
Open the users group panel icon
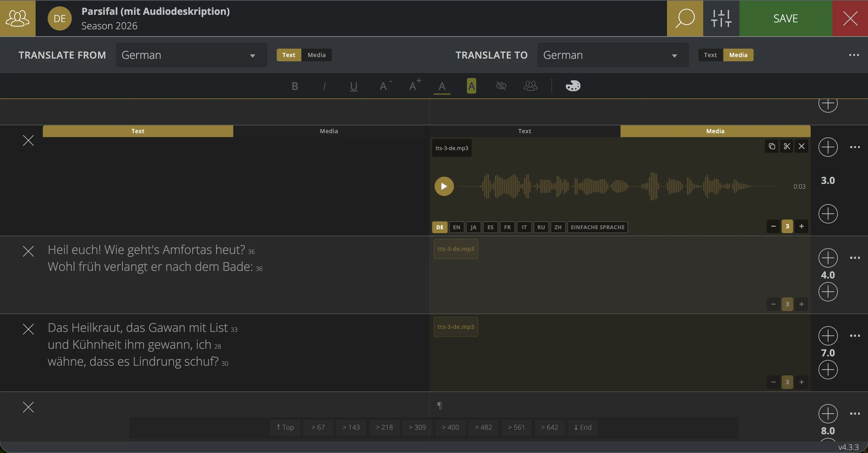(18, 18)
